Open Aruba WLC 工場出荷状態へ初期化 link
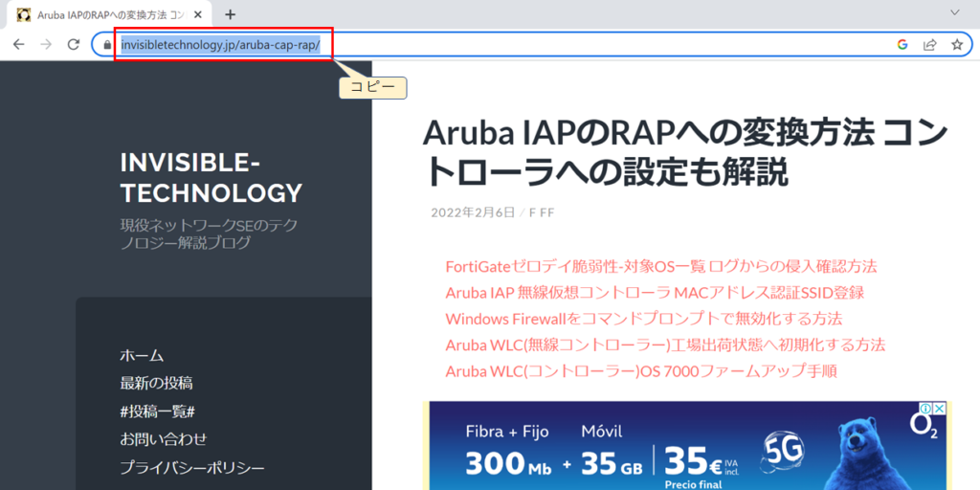This screenshot has height=490, width=980. tap(665, 345)
